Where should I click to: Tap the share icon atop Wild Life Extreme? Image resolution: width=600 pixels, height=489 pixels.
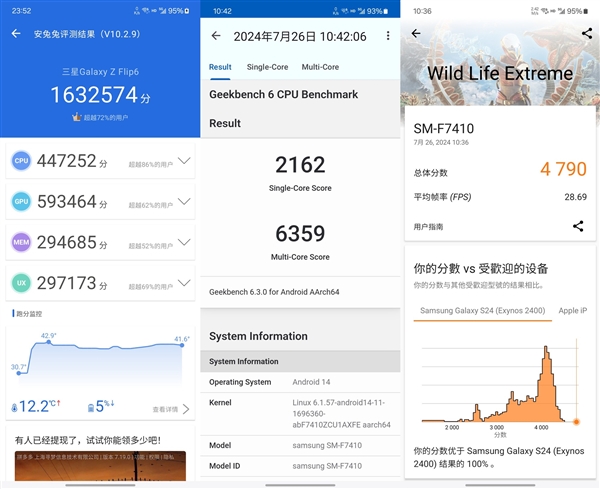[x=586, y=33]
